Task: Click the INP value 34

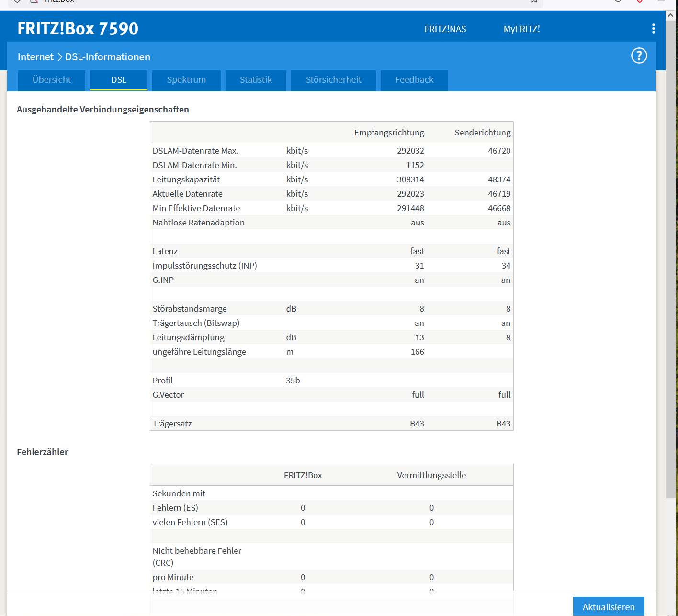Action: click(506, 266)
